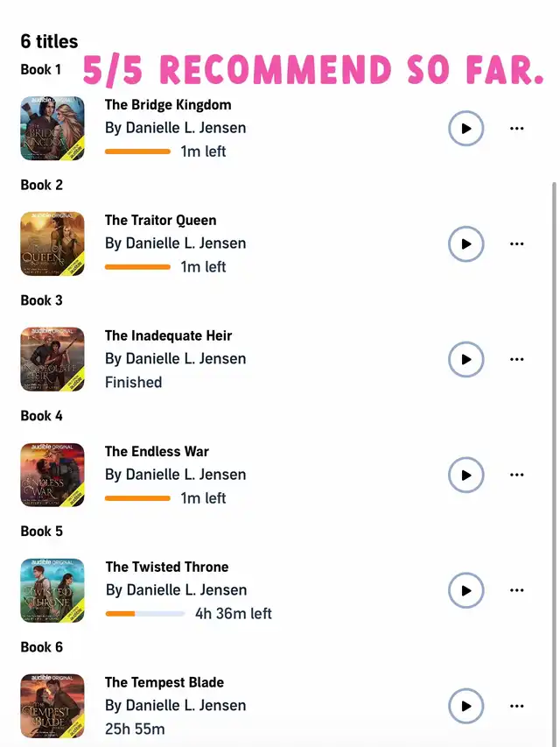Click The Inadequate Heir title text
This screenshot has width=560, height=747.
[x=168, y=335]
